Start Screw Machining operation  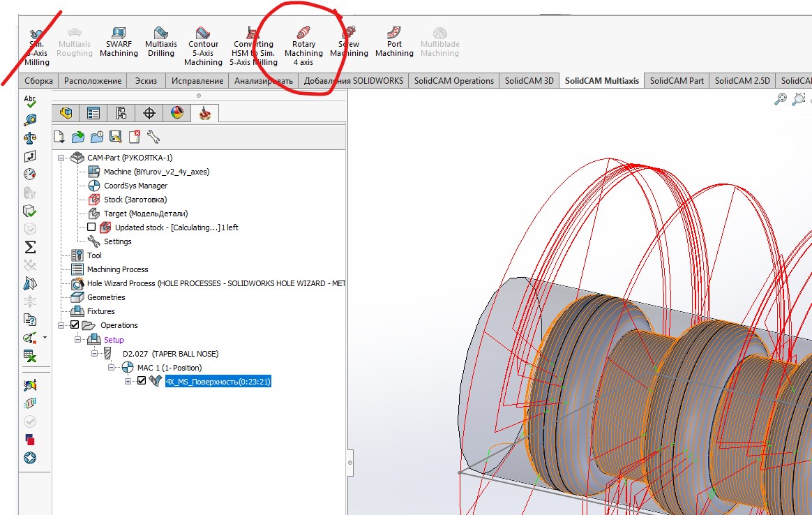[349, 43]
